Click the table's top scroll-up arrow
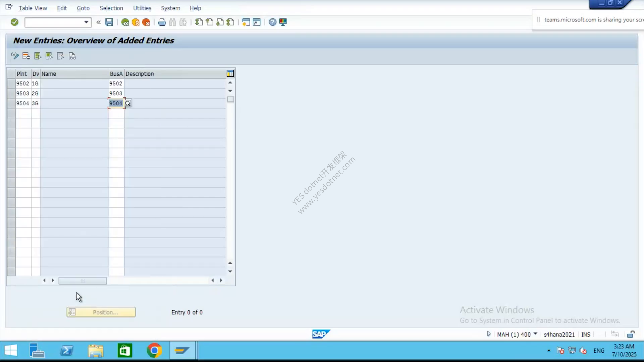Viewport: 644px width, 362px height. click(x=230, y=82)
